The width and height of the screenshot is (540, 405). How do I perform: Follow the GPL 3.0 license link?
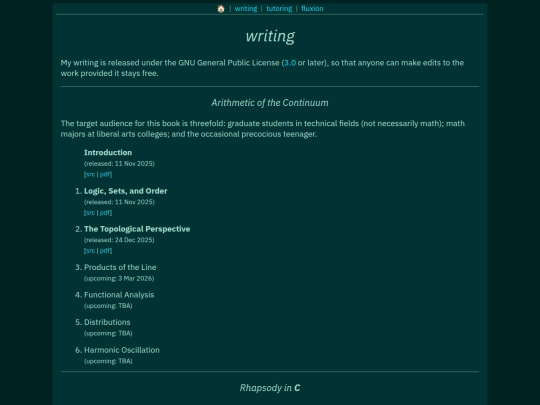(x=290, y=63)
